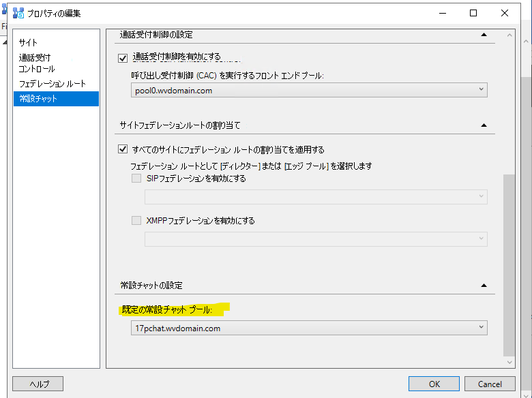Click the Skype topology builder title icon
The height and width of the screenshot is (398, 532).
(x=18, y=13)
